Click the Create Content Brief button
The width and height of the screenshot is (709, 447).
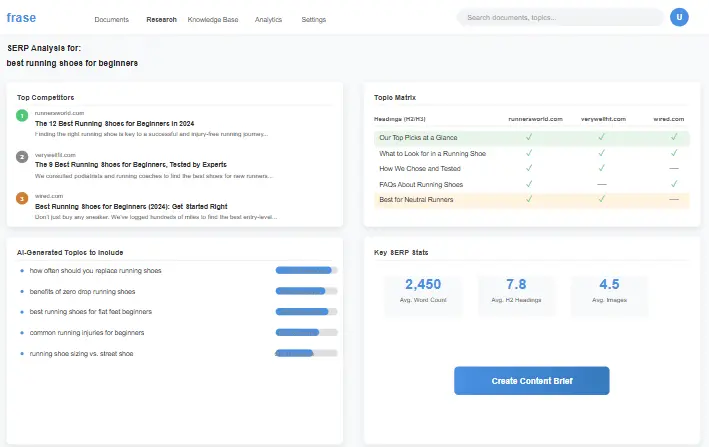tap(532, 381)
